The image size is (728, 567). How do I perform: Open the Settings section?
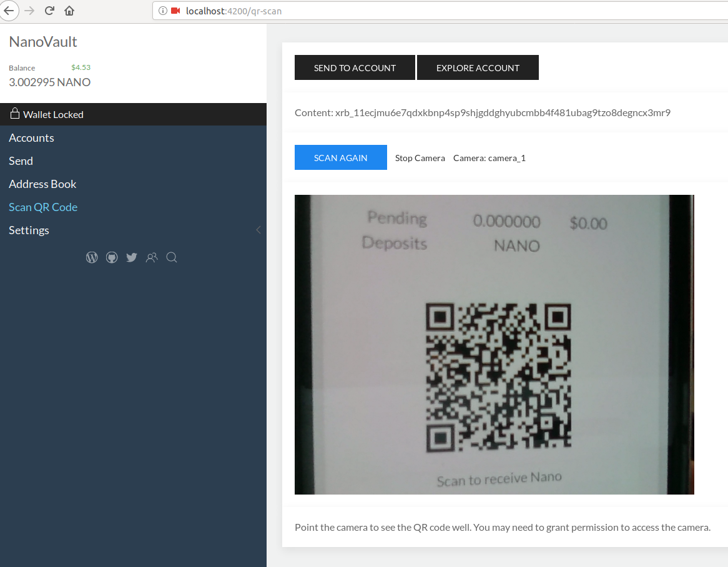29,230
